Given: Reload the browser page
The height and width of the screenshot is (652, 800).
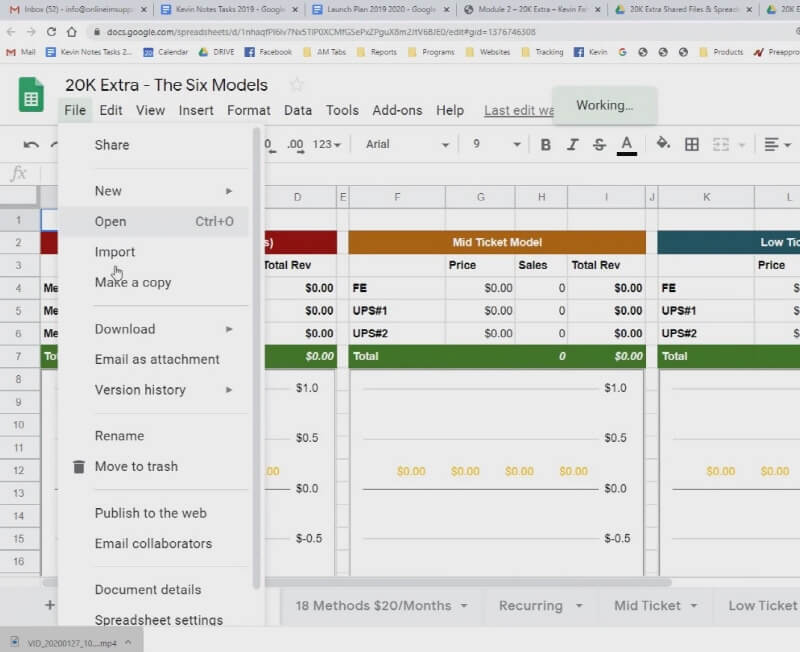Looking at the screenshot, I should 51,32.
